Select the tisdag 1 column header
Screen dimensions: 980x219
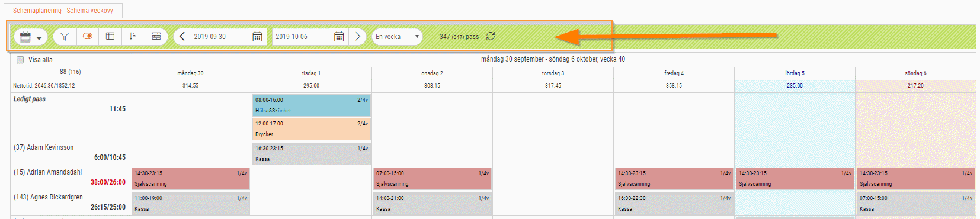click(311, 73)
